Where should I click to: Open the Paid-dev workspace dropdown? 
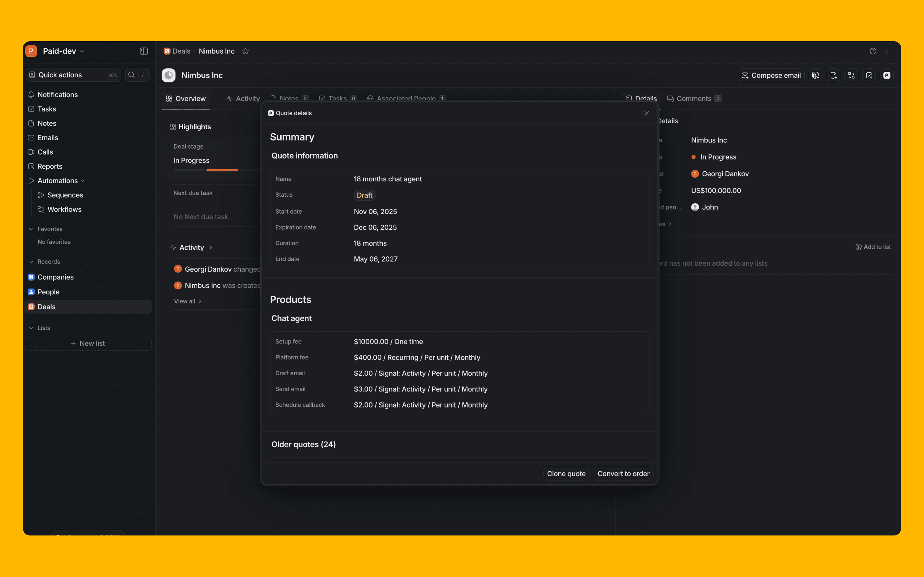click(63, 51)
